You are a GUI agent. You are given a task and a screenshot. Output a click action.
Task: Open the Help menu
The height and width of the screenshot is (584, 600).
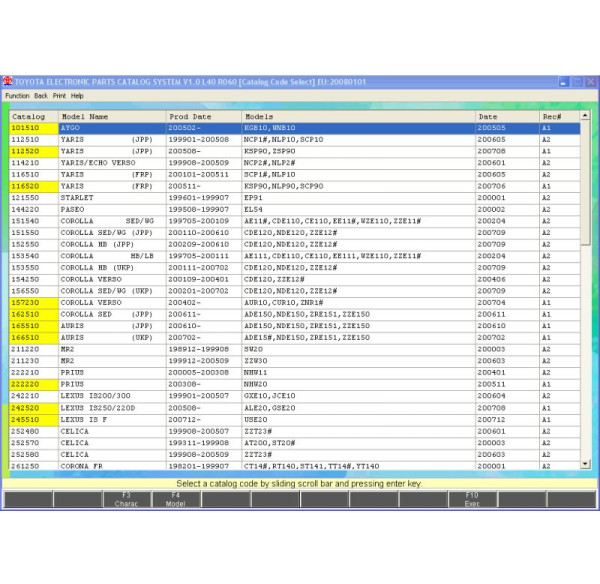pyautogui.click(x=77, y=96)
